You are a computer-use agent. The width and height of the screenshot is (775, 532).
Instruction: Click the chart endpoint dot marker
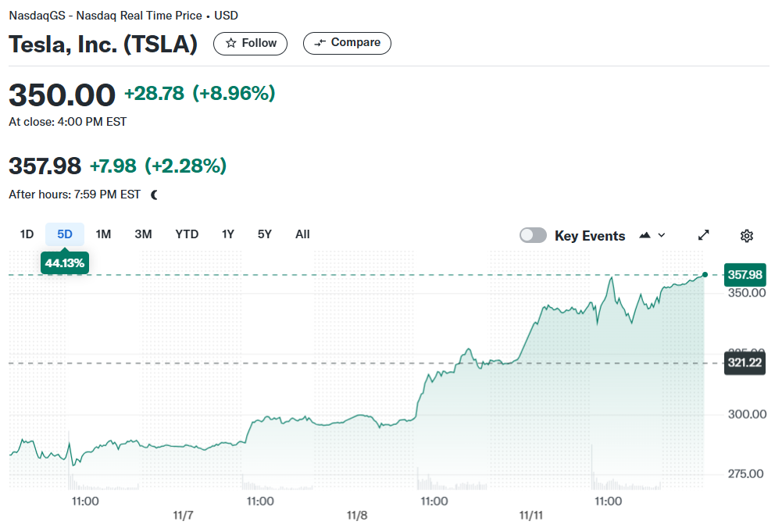tap(705, 274)
